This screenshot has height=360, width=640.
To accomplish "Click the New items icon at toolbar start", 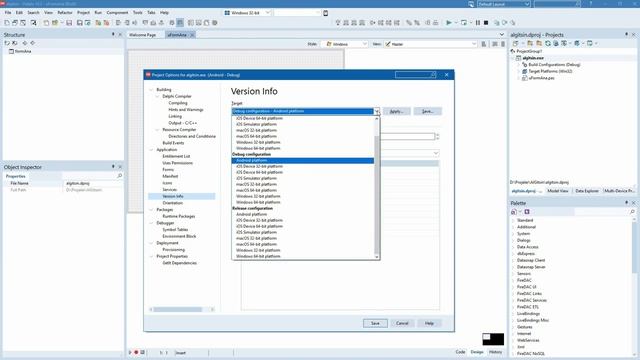I will [7, 23].
